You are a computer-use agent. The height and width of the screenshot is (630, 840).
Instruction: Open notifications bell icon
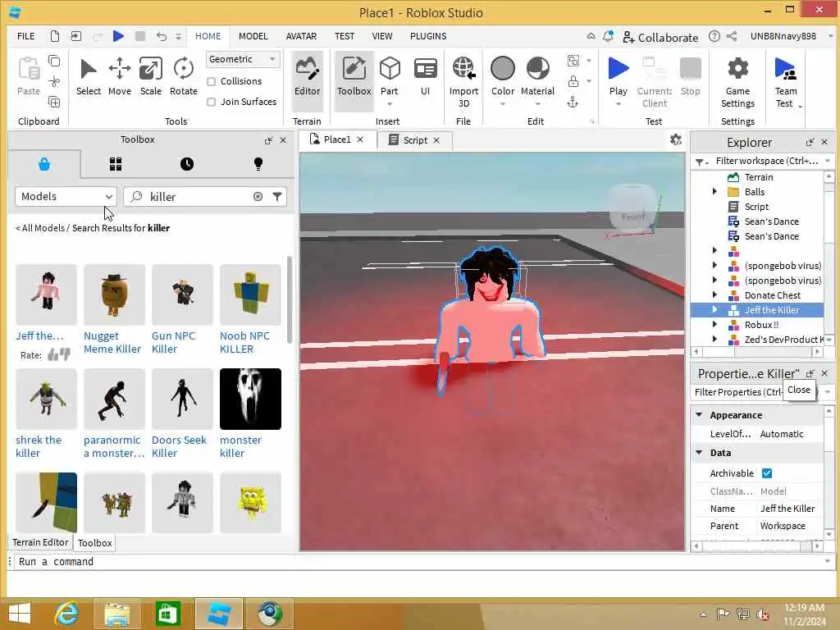point(608,36)
